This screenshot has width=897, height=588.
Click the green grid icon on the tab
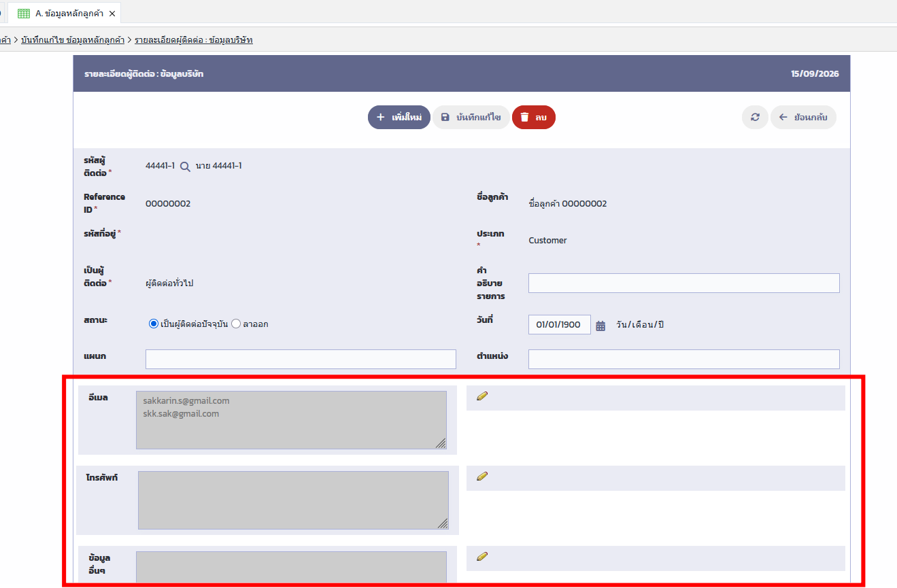[24, 14]
